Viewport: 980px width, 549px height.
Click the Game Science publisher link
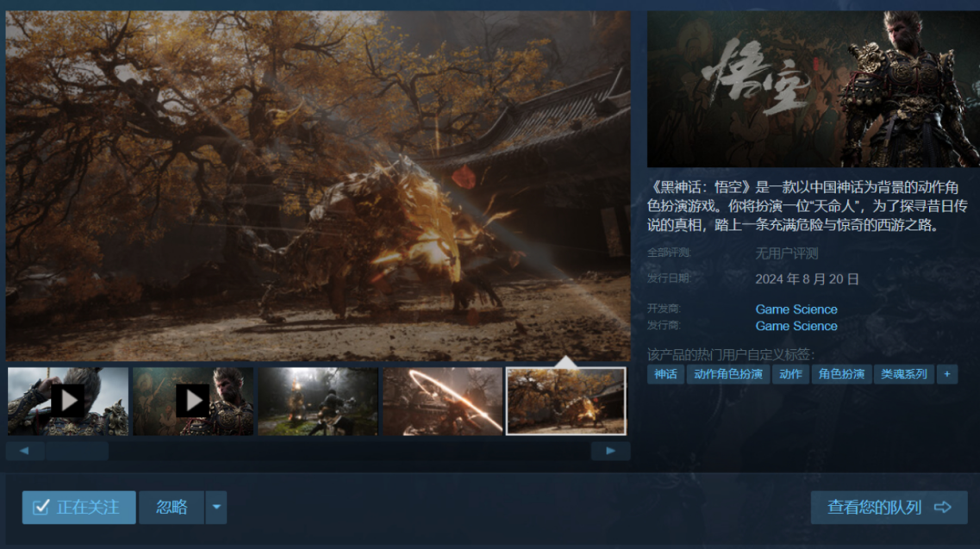(796, 326)
